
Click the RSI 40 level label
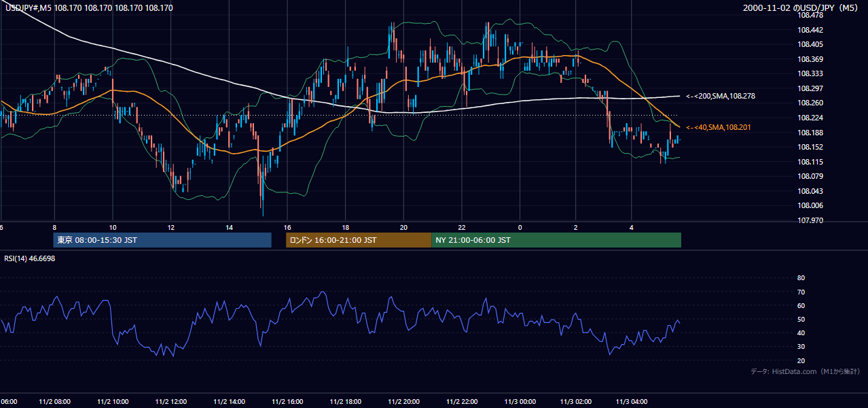[x=801, y=333]
